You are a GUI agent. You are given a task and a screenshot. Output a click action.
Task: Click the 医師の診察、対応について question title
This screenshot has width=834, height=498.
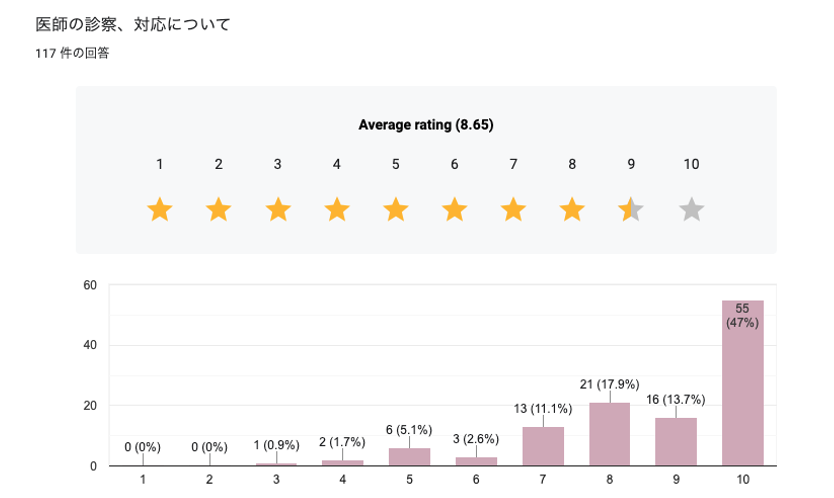[133, 23]
